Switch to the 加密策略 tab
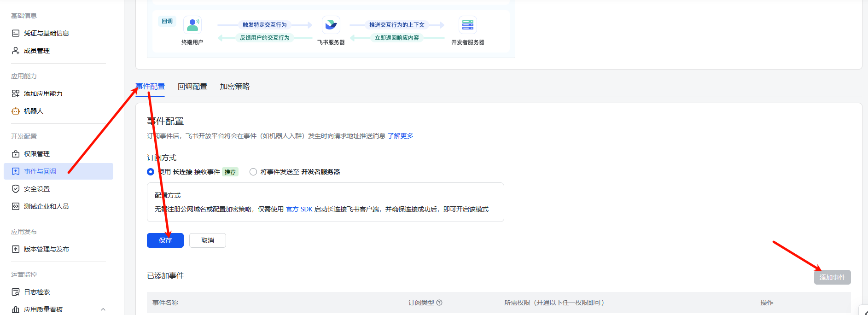The width and height of the screenshot is (868, 315). [x=235, y=87]
